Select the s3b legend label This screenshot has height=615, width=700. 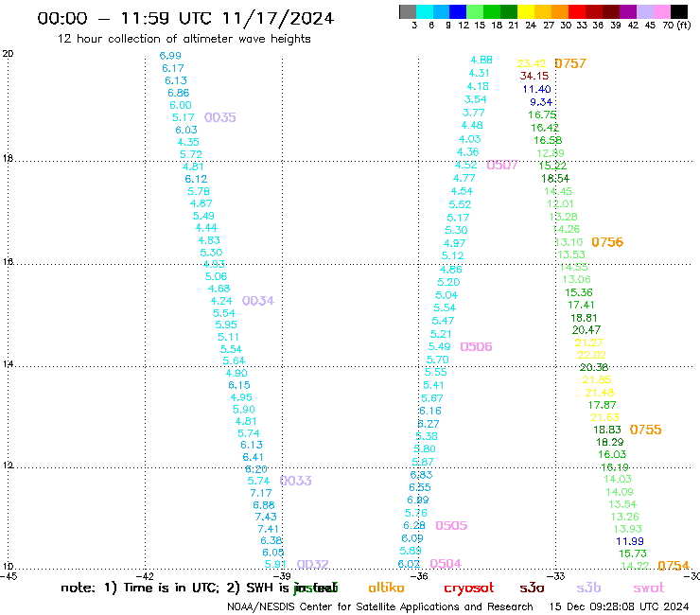pyautogui.click(x=588, y=588)
